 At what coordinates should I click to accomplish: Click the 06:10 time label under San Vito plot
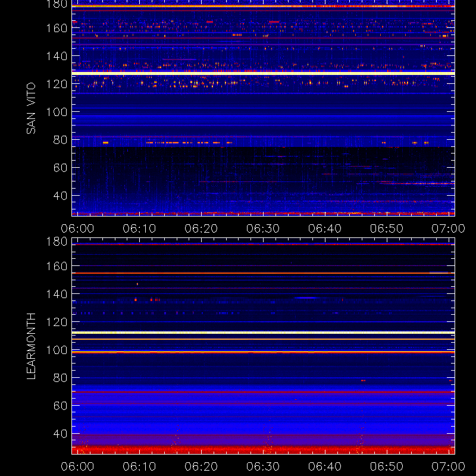[x=139, y=228]
